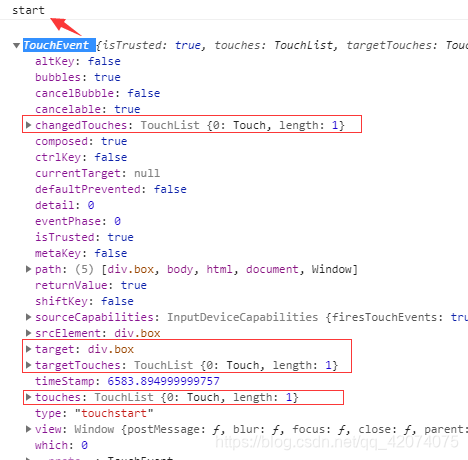Image resolution: width=468 pixels, height=460 pixels.
Task: Click the 'bubbles: true' row
Action: 78,77
